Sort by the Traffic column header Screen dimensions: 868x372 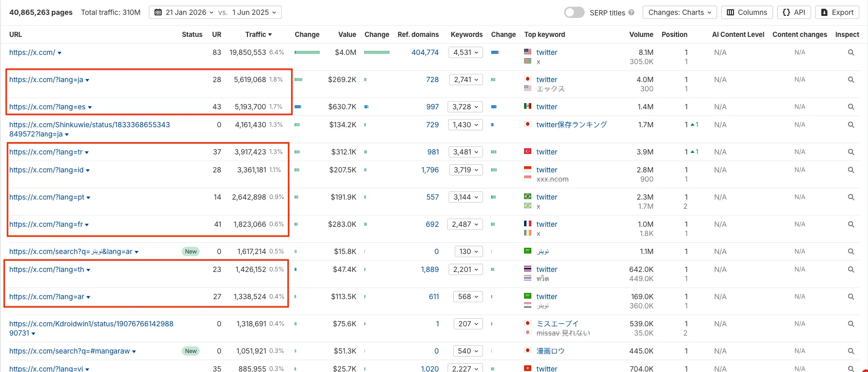[258, 34]
